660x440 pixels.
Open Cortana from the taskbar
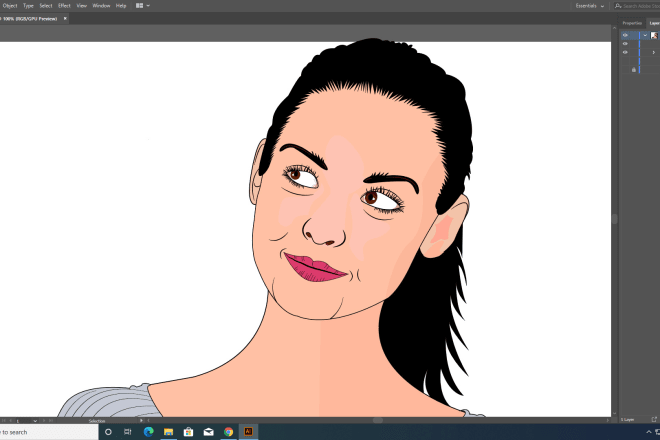pos(108,432)
